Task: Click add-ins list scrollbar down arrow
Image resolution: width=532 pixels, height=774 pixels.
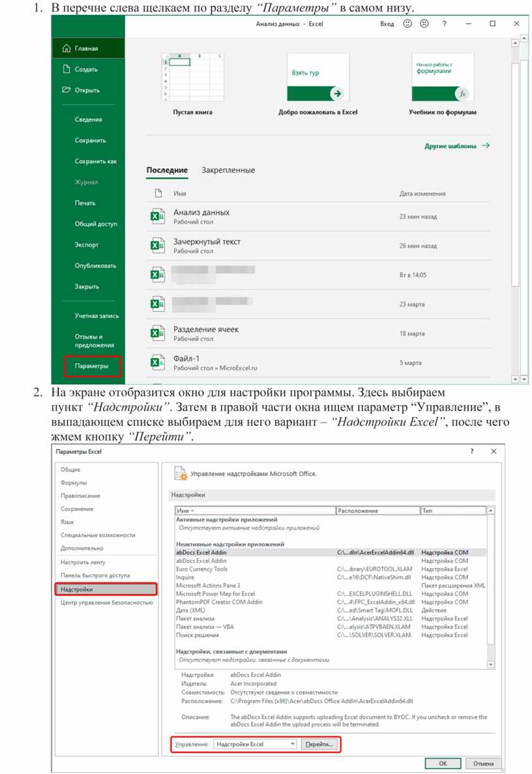Action: pyautogui.click(x=490, y=664)
